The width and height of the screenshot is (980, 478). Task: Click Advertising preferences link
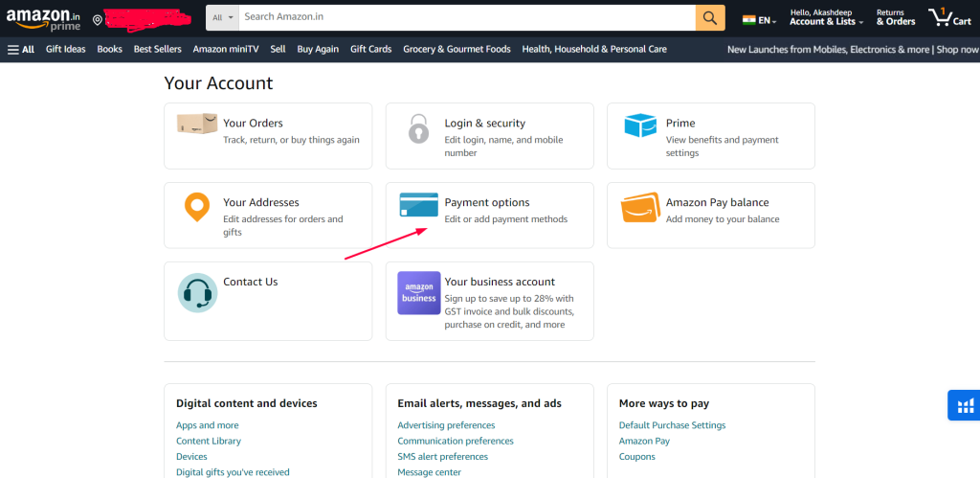(x=446, y=425)
